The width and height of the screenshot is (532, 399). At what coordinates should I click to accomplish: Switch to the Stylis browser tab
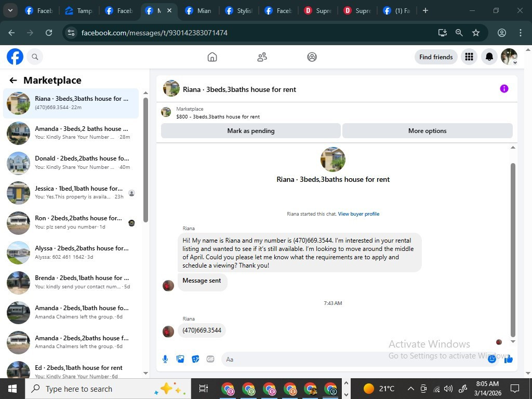(x=239, y=10)
